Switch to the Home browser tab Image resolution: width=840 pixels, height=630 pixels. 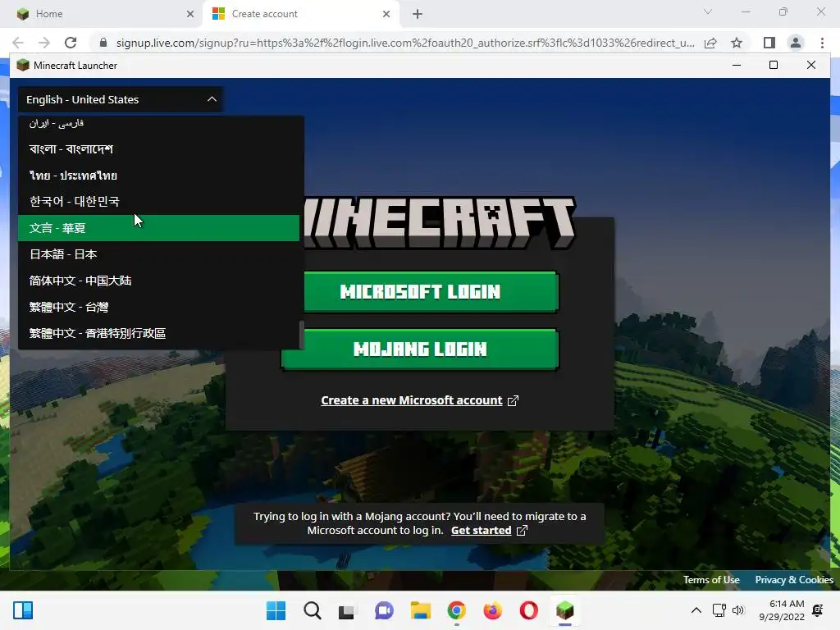point(102,14)
